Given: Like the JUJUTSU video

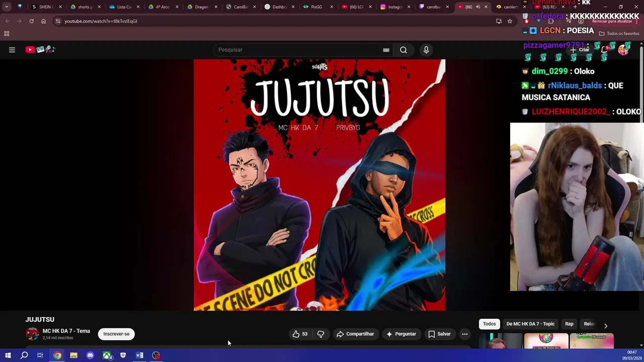Looking at the screenshot, I should (301, 334).
